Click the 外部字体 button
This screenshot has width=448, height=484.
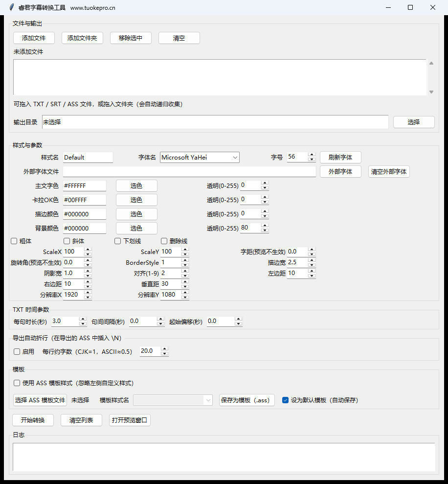[340, 171]
